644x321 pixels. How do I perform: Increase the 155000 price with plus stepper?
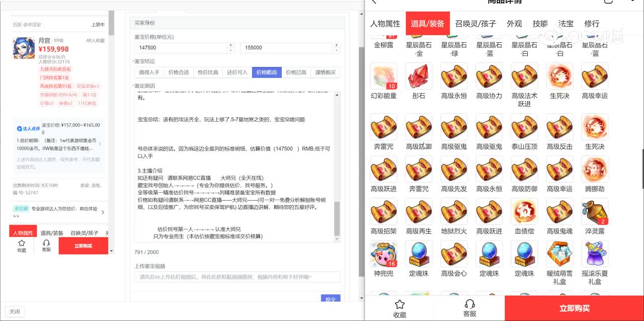click(337, 45)
